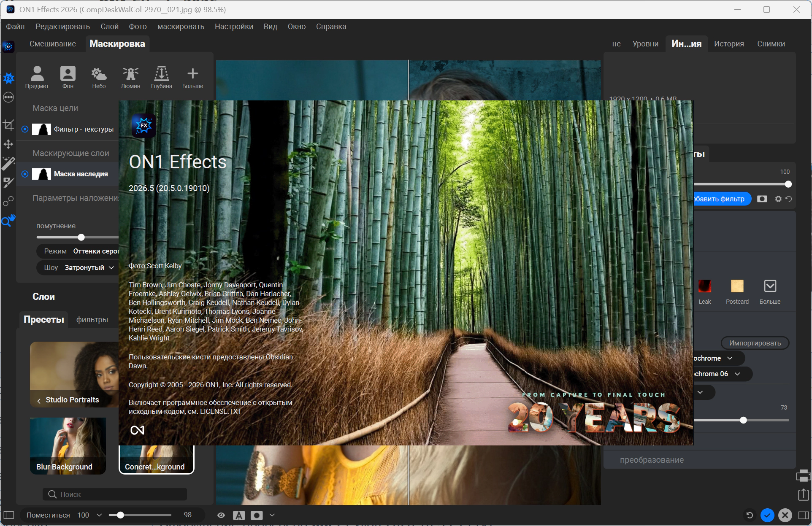Image resolution: width=812 pixels, height=526 pixels.
Task: Toggle the right panel layout icon in bottom bar
Action: tap(804, 515)
